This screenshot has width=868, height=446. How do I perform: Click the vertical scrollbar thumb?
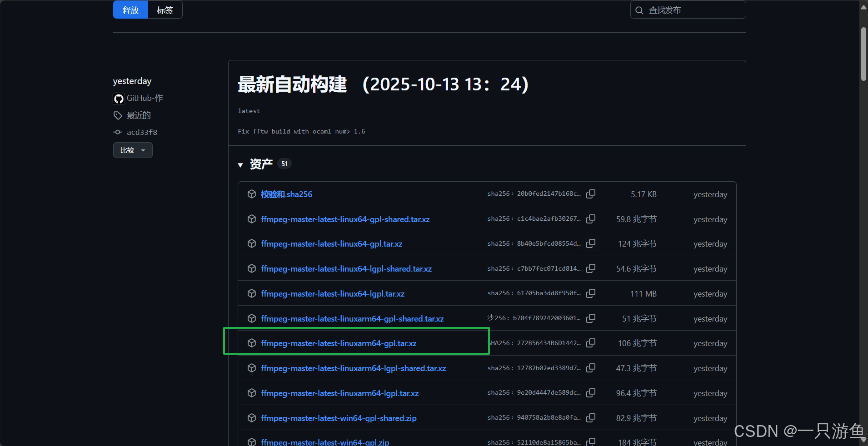863,54
